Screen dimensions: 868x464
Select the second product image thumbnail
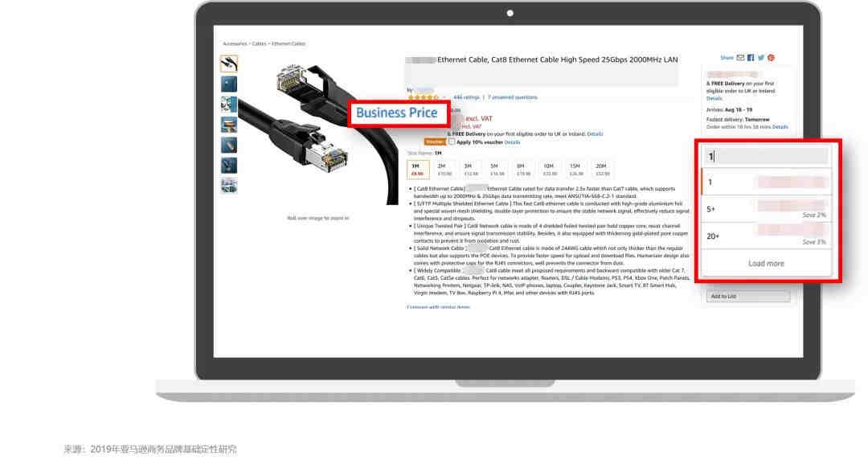pyautogui.click(x=228, y=84)
